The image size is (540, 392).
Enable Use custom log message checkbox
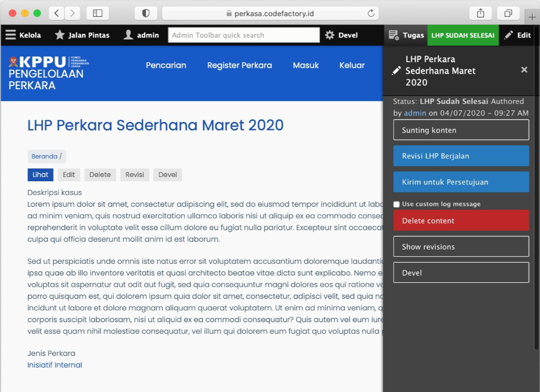[397, 204]
